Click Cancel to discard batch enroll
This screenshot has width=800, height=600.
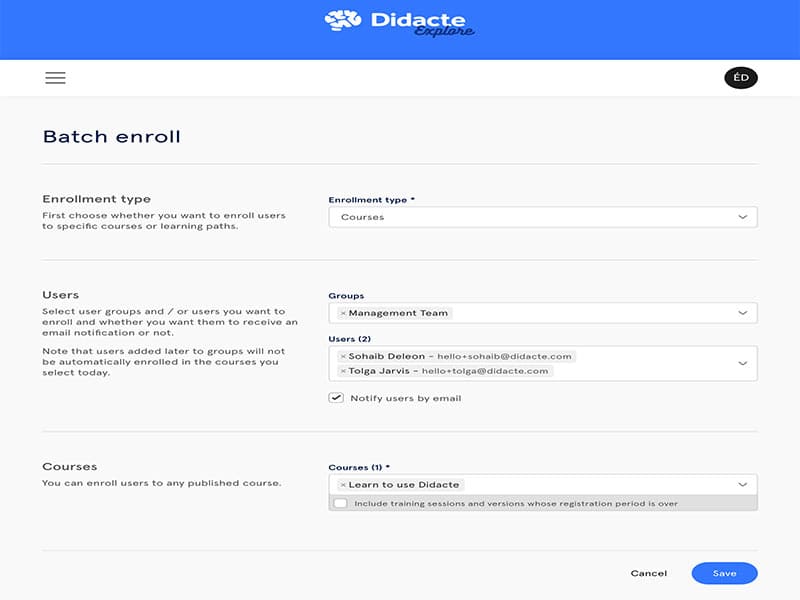click(x=648, y=573)
